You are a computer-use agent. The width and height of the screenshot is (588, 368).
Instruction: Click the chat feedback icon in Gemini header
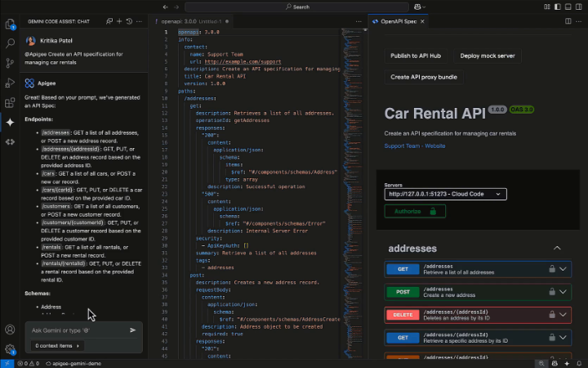109,21
